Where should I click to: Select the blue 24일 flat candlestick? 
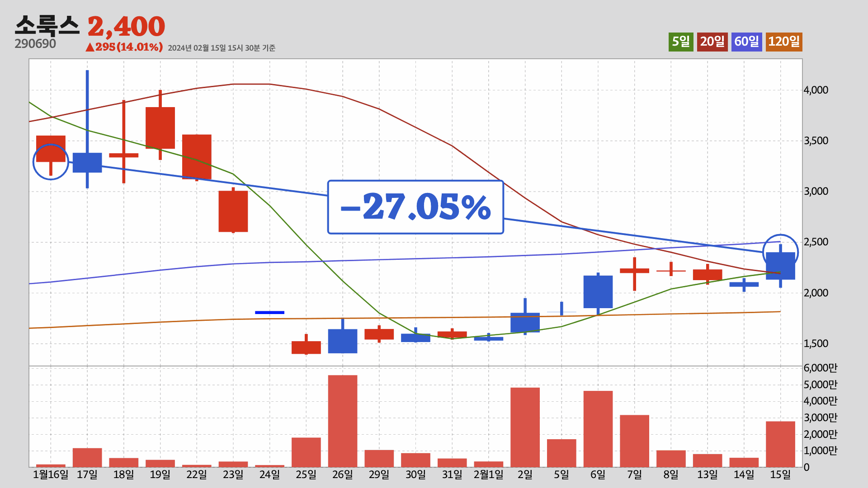point(270,312)
